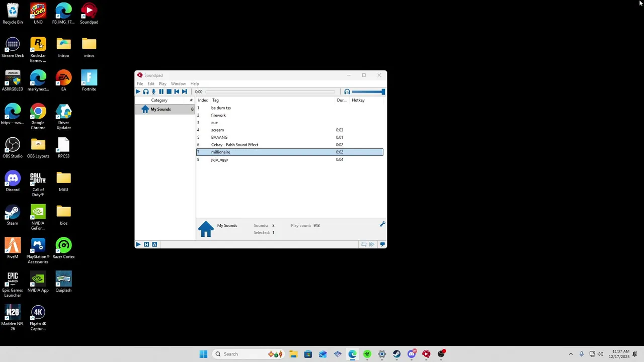Adjust the Soundpad volume slider

[x=368, y=92]
